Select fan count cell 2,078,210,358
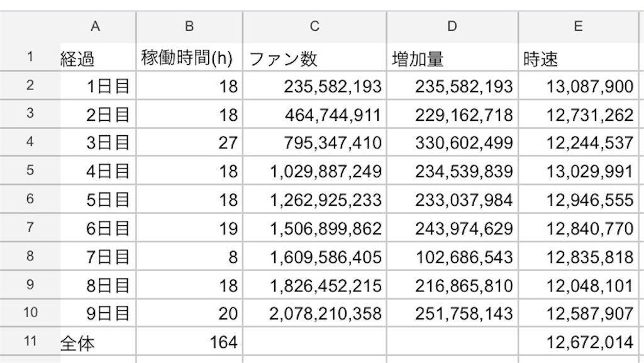The image size is (644, 363). click(x=314, y=313)
